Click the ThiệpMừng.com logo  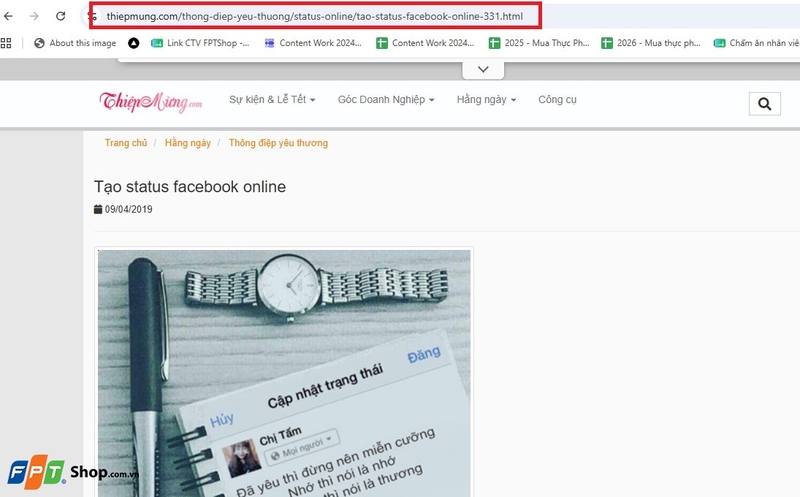(x=151, y=102)
